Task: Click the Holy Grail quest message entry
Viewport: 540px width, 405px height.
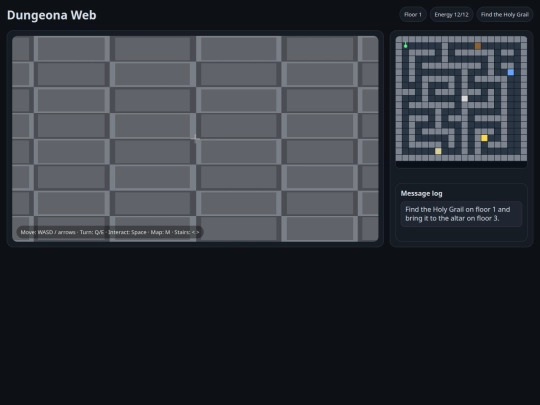Action: 461,214
